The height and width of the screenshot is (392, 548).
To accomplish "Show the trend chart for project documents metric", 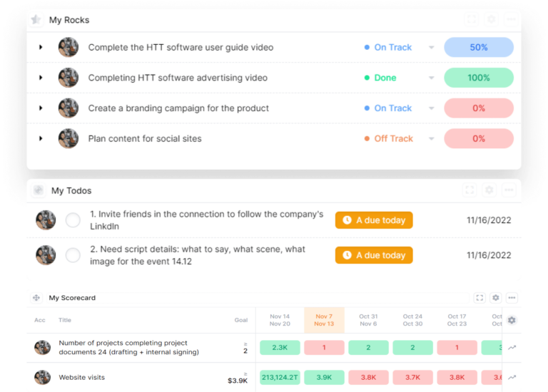I will click(512, 347).
